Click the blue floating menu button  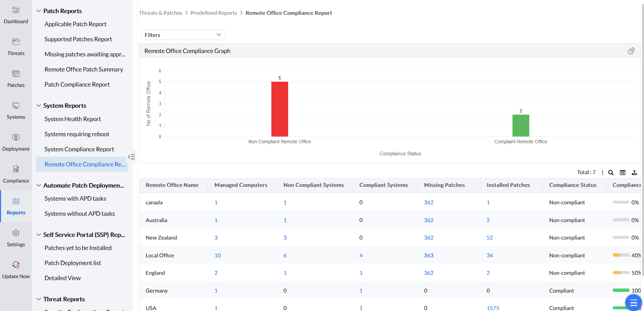tap(633, 303)
